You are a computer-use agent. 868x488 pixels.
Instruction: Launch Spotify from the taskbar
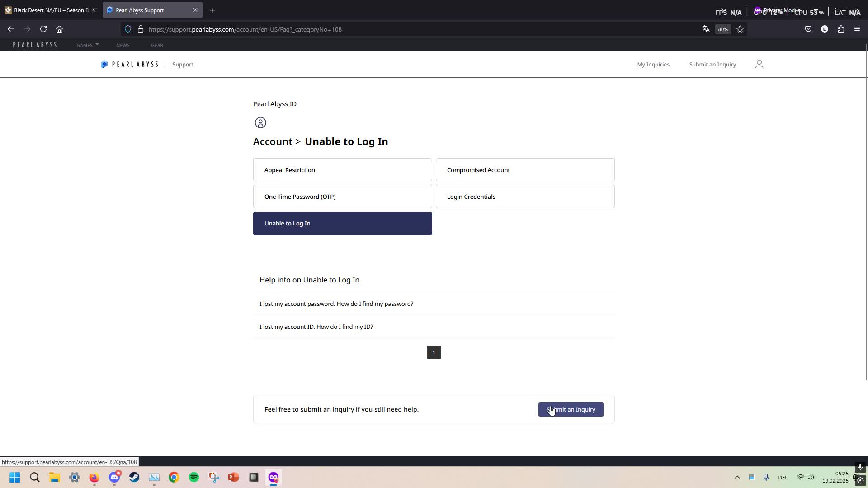(x=193, y=477)
